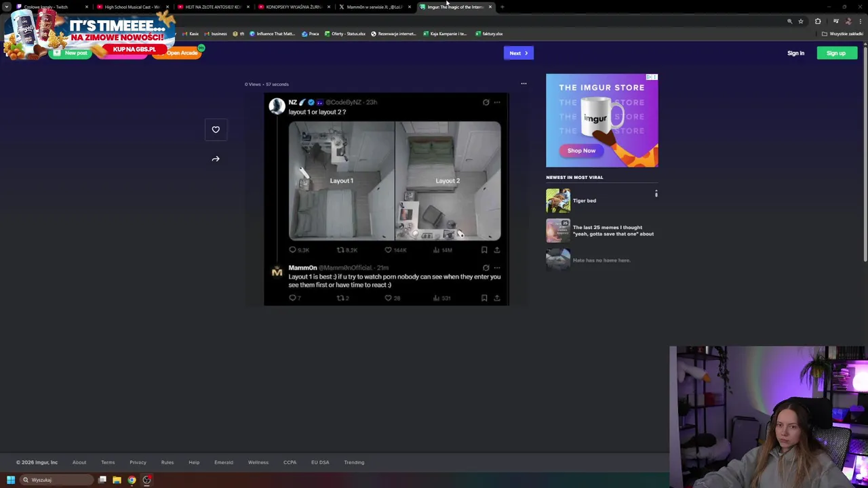Open the Task View taskbar icon
868x488 pixels.
[102, 480]
